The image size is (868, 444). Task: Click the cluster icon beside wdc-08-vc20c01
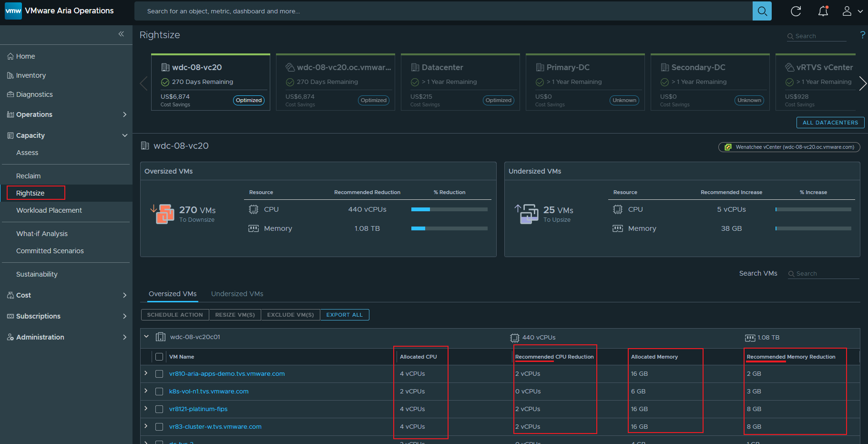point(161,337)
